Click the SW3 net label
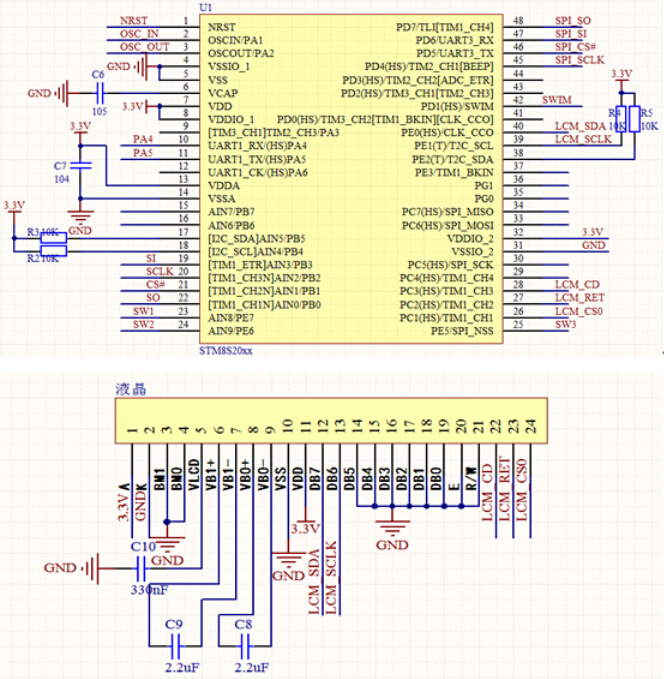Image resolution: width=664 pixels, height=679 pixels. click(x=565, y=324)
